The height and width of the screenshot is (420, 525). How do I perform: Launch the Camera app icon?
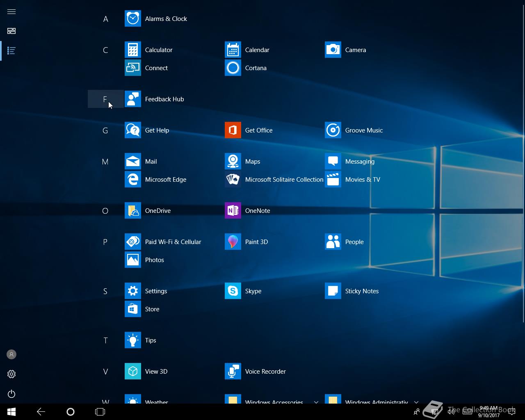[x=333, y=50]
